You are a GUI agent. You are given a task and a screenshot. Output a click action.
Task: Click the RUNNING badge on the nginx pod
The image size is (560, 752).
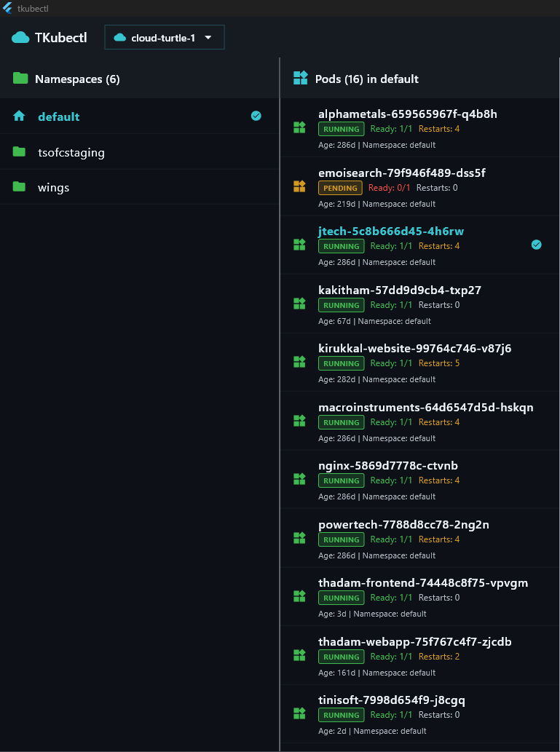341,480
